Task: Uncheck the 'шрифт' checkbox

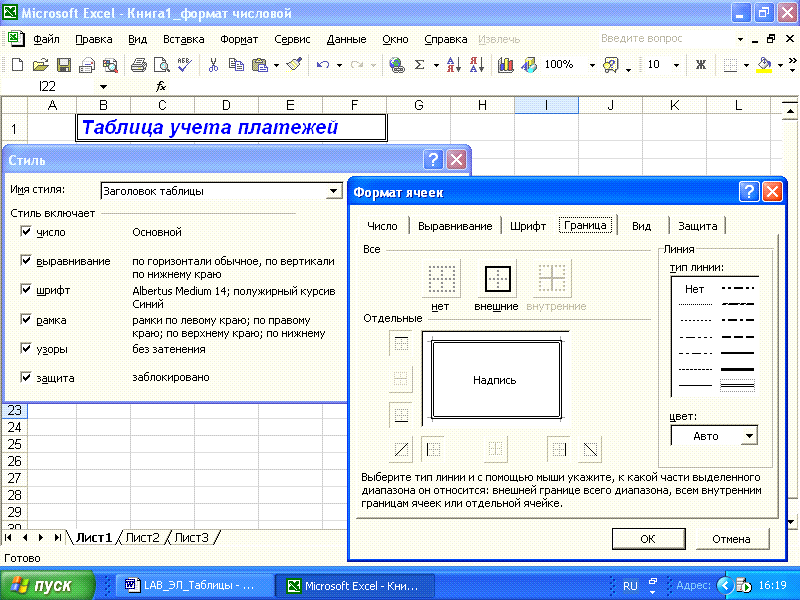Action: (26, 289)
